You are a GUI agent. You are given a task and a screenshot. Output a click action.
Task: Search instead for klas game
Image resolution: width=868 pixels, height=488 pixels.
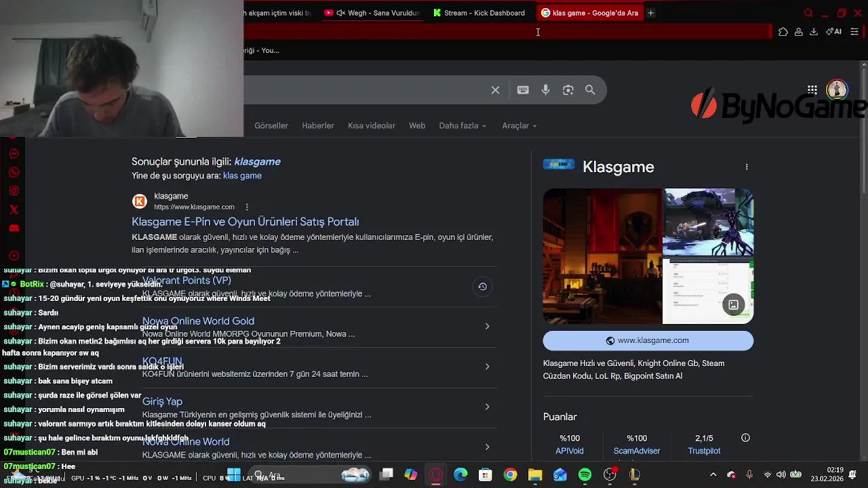[x=242, y=176]
